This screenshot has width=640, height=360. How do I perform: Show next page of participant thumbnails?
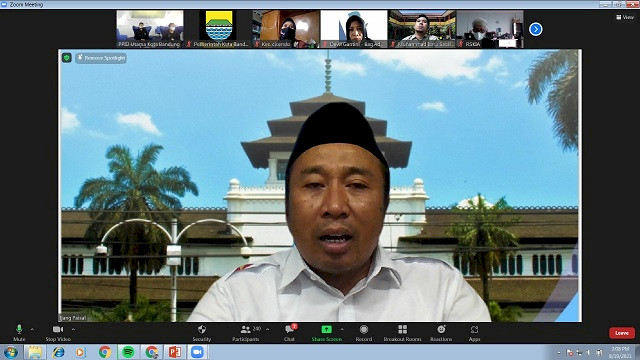coord(536,29)
